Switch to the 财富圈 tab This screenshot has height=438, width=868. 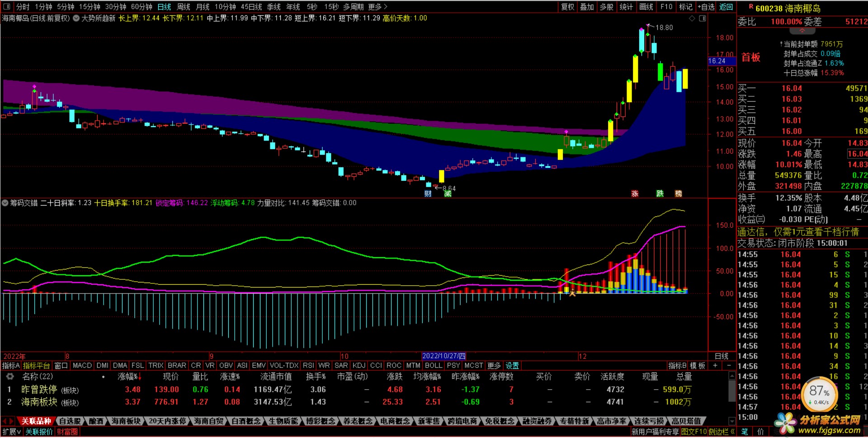67,432
